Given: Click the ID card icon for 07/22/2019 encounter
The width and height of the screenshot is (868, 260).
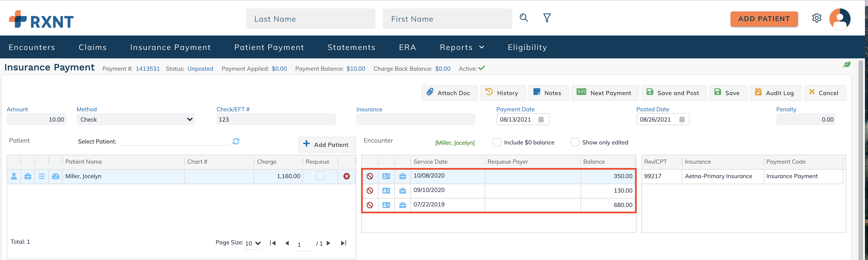Looking at the screenshot, I should click(x=386, y=205).
